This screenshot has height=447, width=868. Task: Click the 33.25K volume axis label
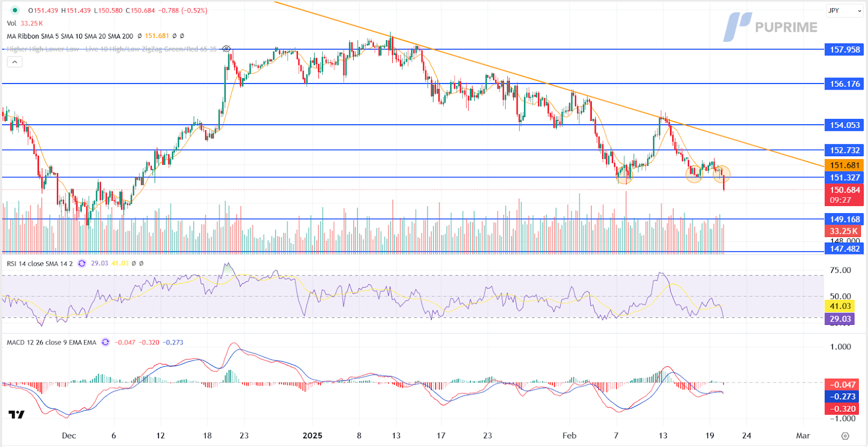pos(844,231)
